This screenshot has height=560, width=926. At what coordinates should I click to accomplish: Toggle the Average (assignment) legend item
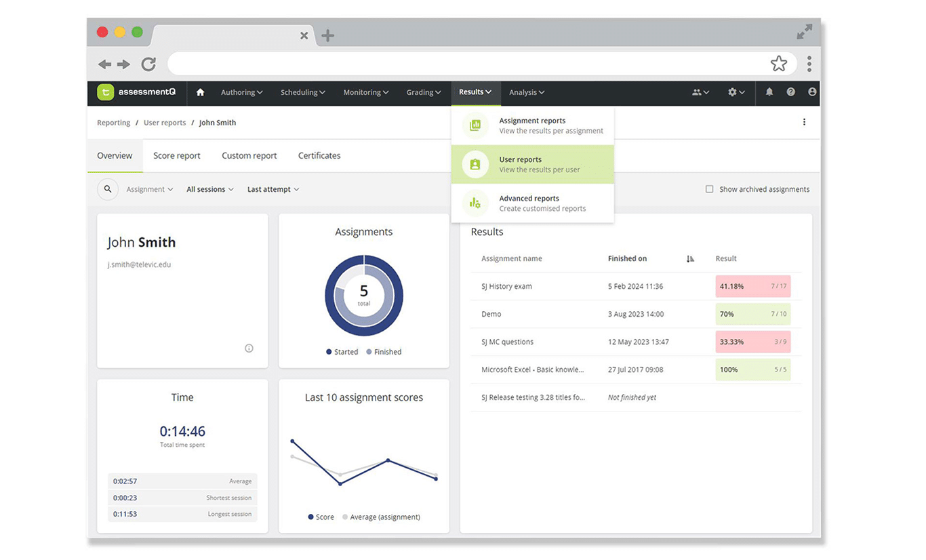point(381,517)
